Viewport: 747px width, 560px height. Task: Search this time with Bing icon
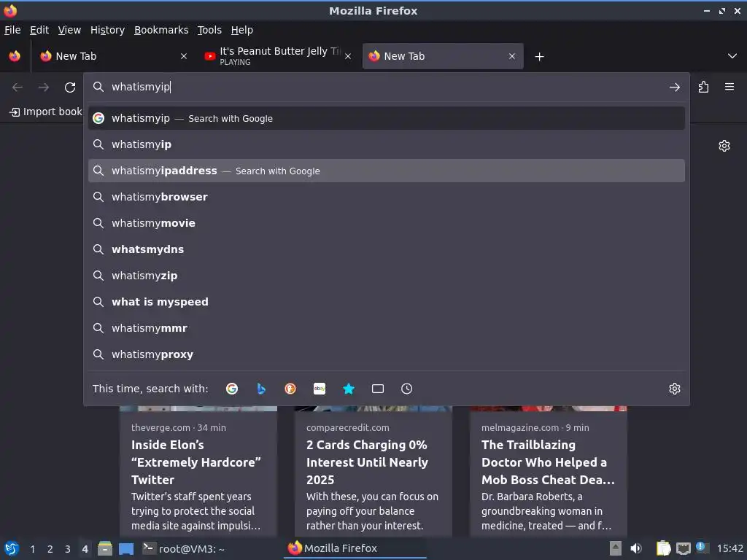[x=261, y=389]
